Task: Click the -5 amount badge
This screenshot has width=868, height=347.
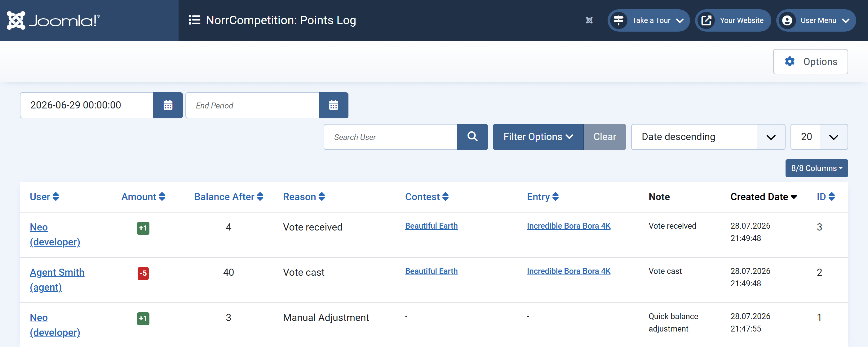Action: click(143, 273)
